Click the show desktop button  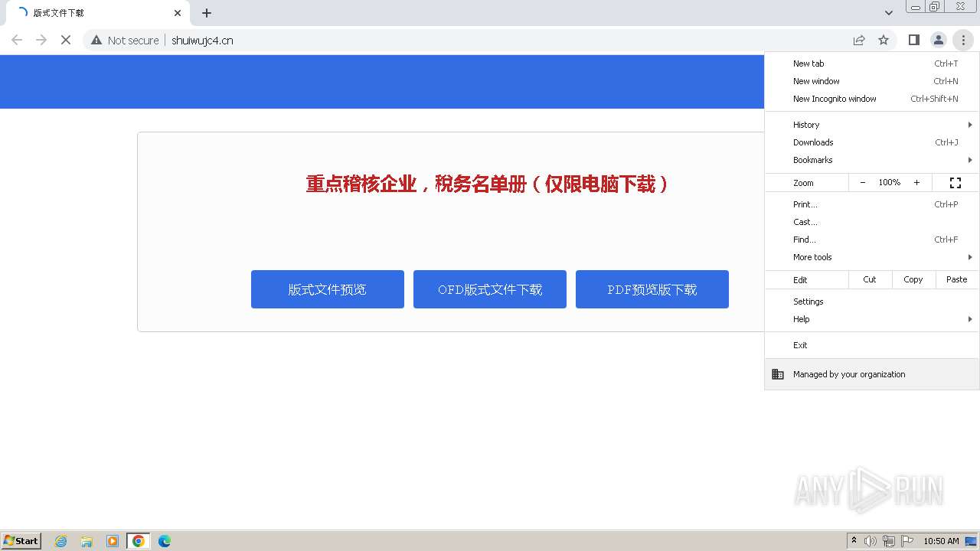click(x=971, y=541)
